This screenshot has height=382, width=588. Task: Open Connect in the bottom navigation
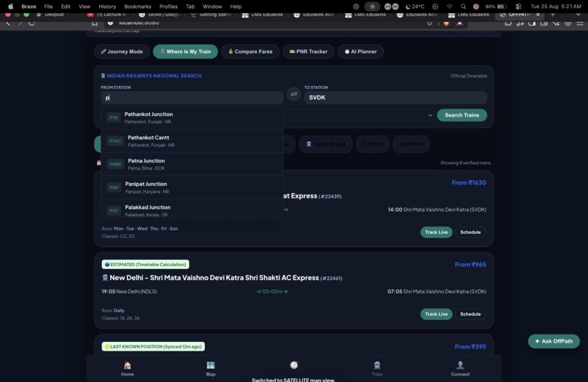(x=460, y=369)
